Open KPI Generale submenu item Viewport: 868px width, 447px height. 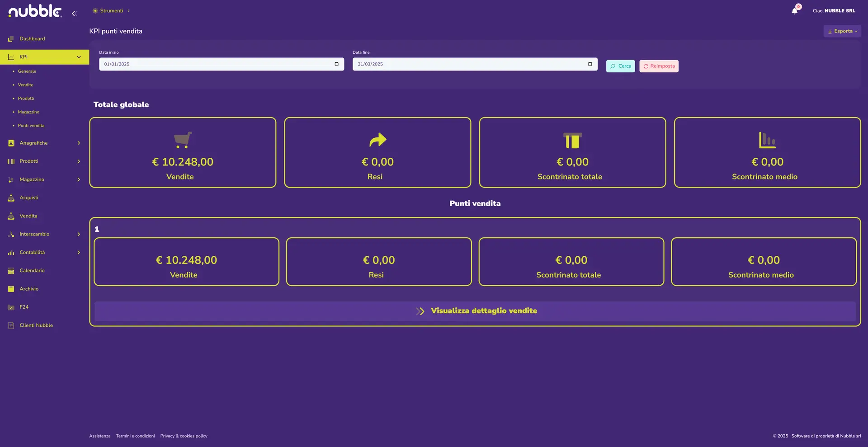[x=27, y=71]
